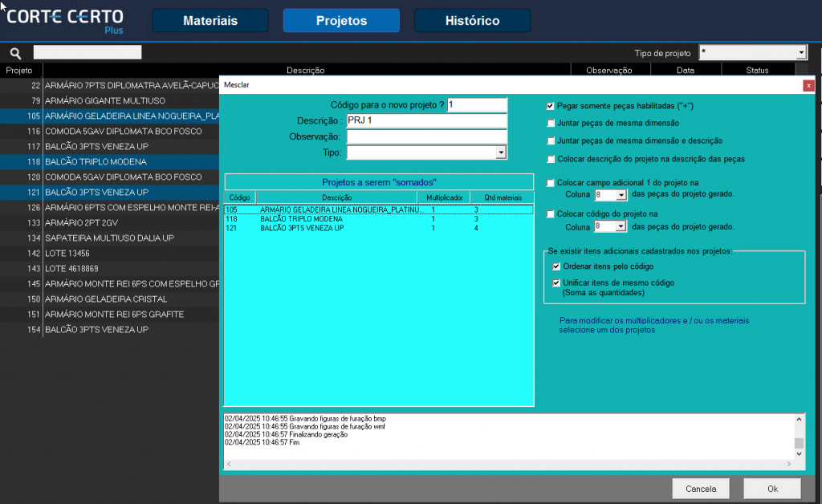The height and width of the screenshot is (504, 822).
Task: Select project 143 LOTE 4618869
Action: pos(109,268)
